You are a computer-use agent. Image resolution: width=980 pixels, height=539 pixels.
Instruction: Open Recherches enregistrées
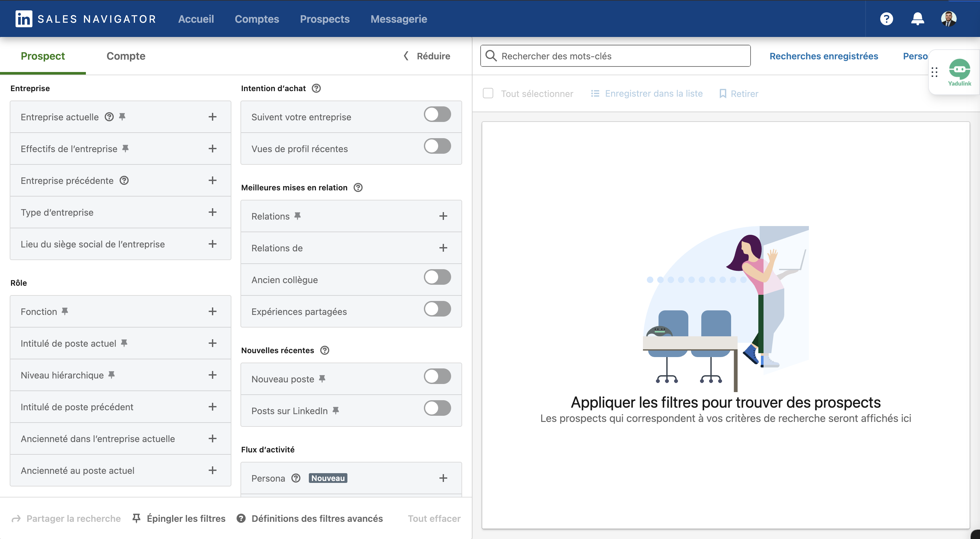[x=824, y=56]
